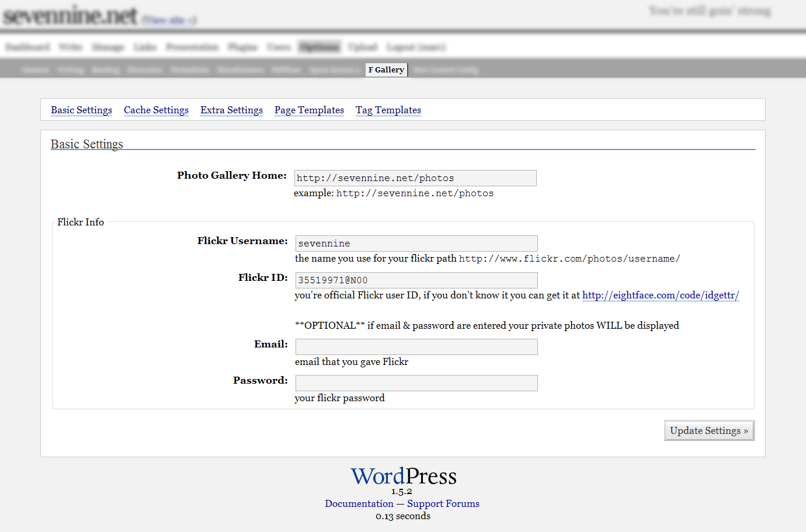Open the View site link in the header
Viewport: 806px width, 532px height.
coord(170,20)
